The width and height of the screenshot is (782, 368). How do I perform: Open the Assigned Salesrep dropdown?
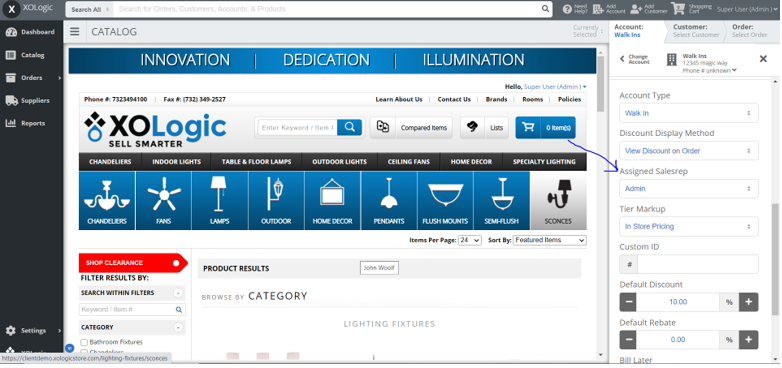pyautogui.click(x=689, y=188)
